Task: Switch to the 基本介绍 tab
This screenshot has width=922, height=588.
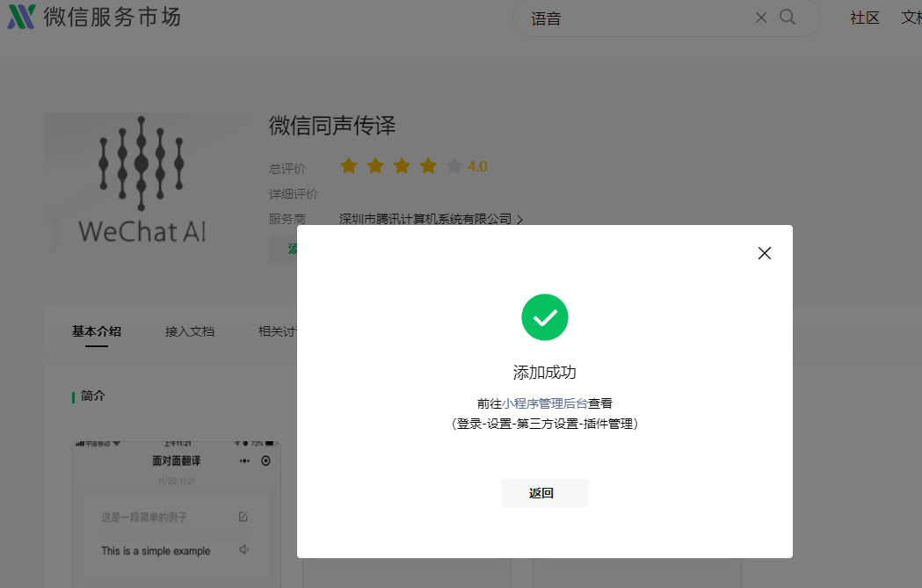Action: [x=97, y=331]
